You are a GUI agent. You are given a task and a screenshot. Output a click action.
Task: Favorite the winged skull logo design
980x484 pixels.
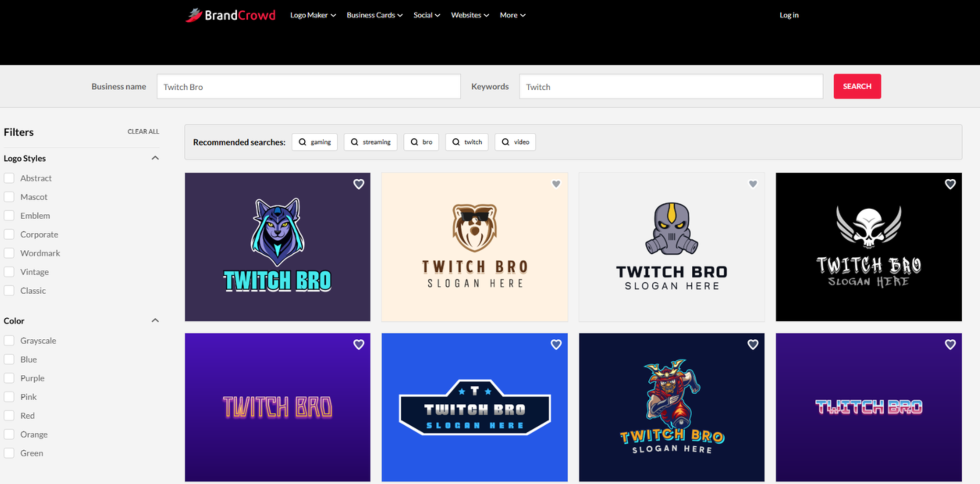[950, 184]
